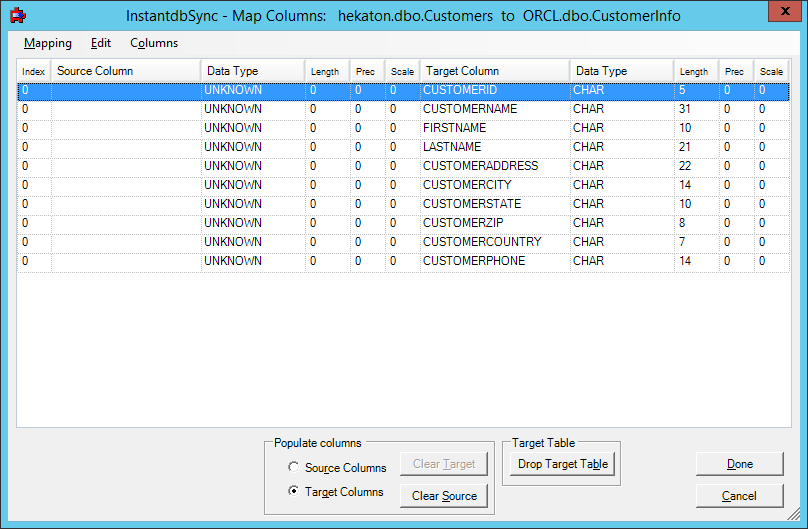Select the CUSTOMERPHONE row
808x529 pixels.
coord(473,261)
